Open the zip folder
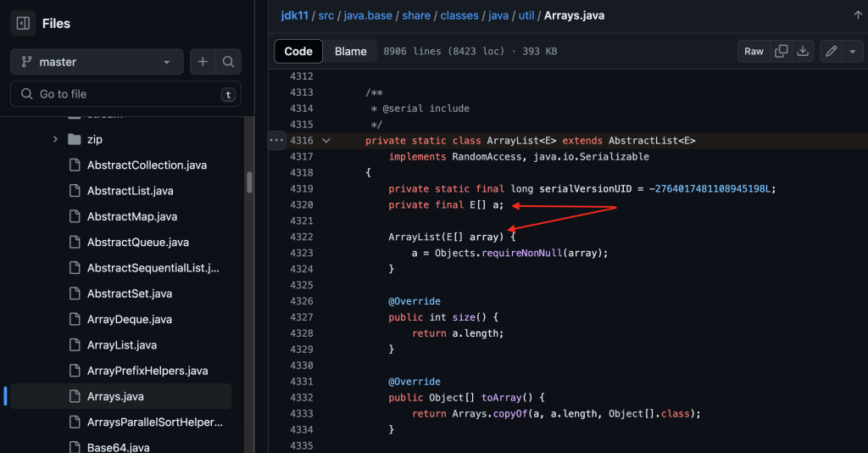Viewport: 868px width, 453px height. point(95,140)
